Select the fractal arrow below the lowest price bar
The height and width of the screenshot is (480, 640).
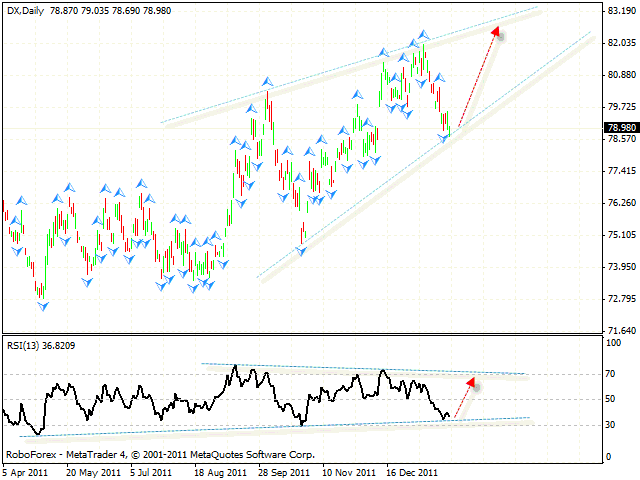click(x=42, y=305)
